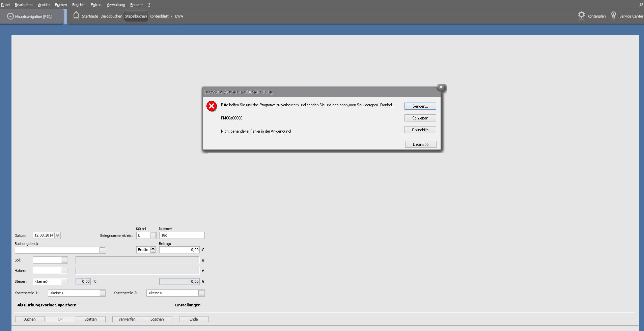Click the Ende button
The height and width of the screenshot is (331, 644).
[x=194, y=319]
